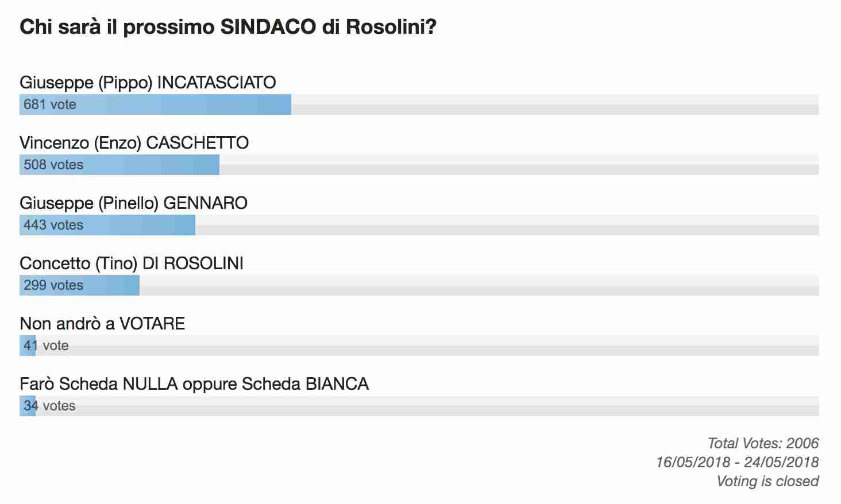The width and height of the screenshot is (841, 504).
Task: Select the Concetto (Tino) DI ROSOLINI label
Action: (132, 263)
